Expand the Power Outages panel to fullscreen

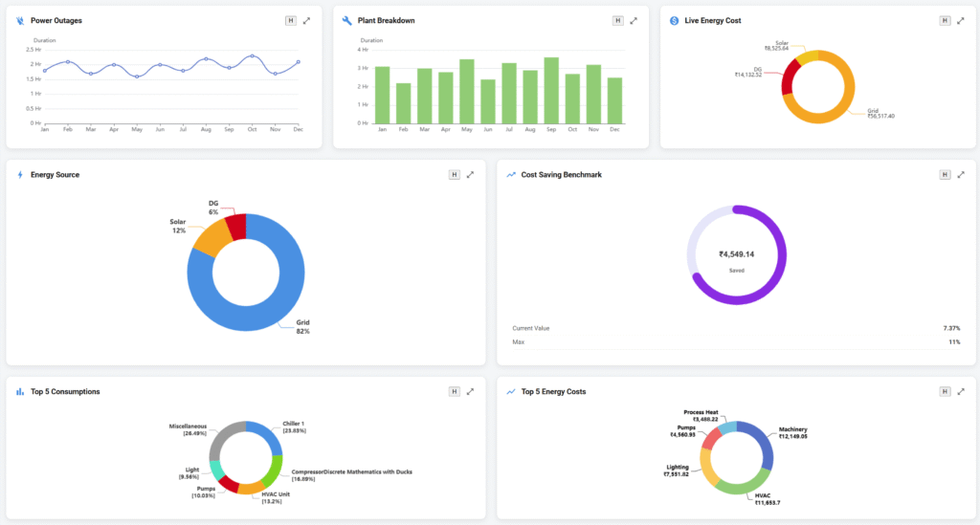point(306,20)
